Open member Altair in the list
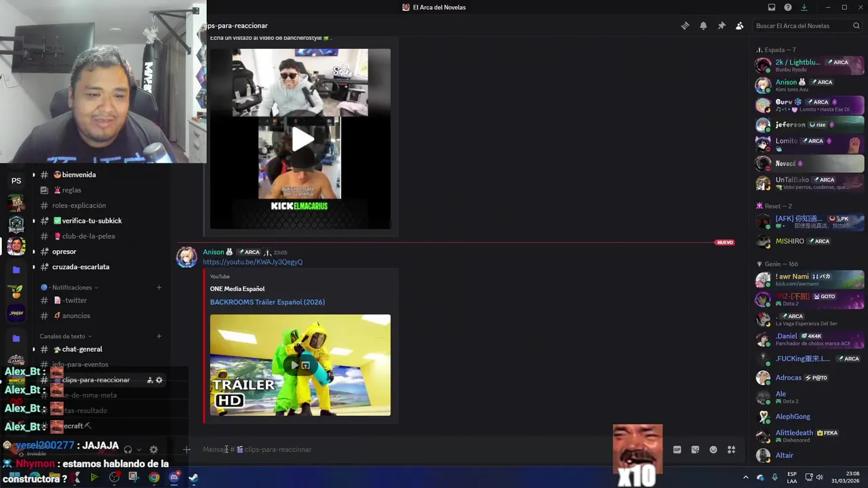The width and height of the screenshot is (868, 488). click(x=810, y=455)
